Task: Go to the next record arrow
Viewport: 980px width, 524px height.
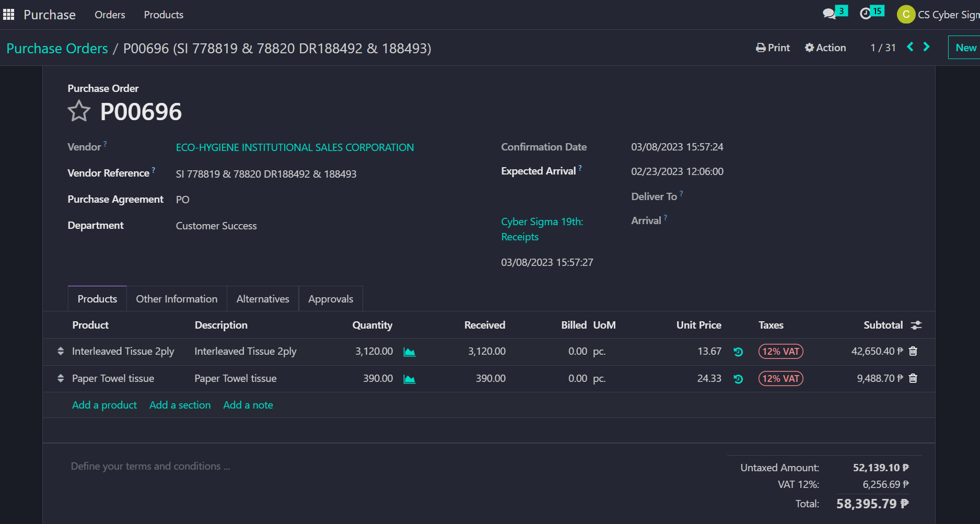Action: point(927,47)
